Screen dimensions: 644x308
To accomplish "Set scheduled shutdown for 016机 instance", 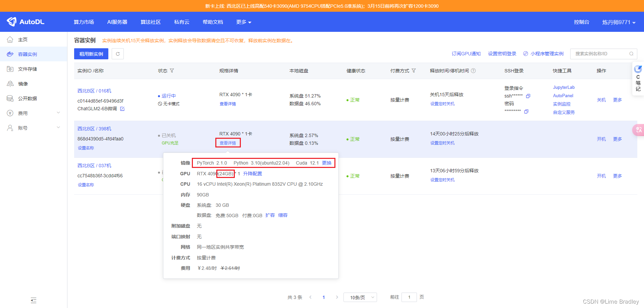I will tap(442, 104).
